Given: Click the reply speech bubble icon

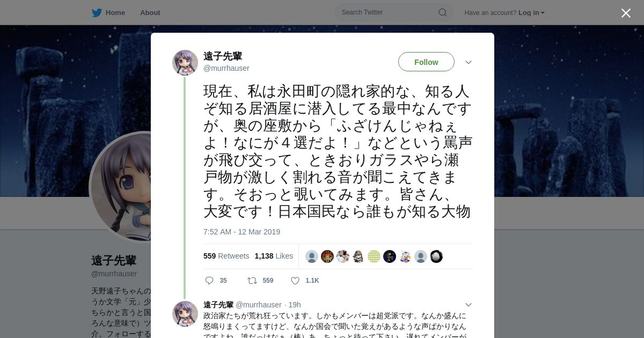Looking at the screenshot, I should click(x=209, y=281).
